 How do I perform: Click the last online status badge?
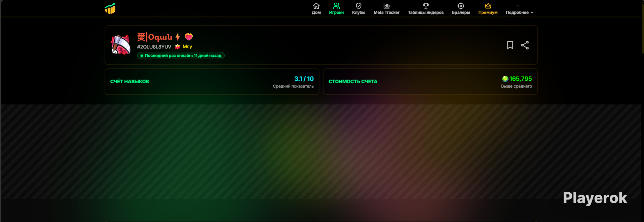pos(181,56)
